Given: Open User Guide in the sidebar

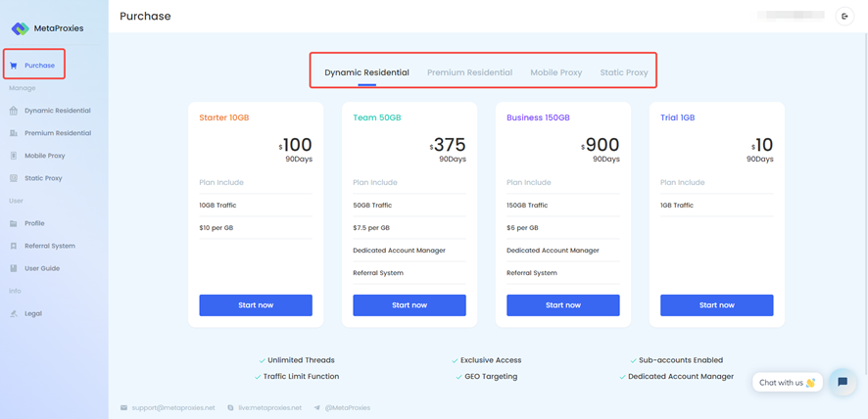Looking at the screenshot, I should point(42,268).
